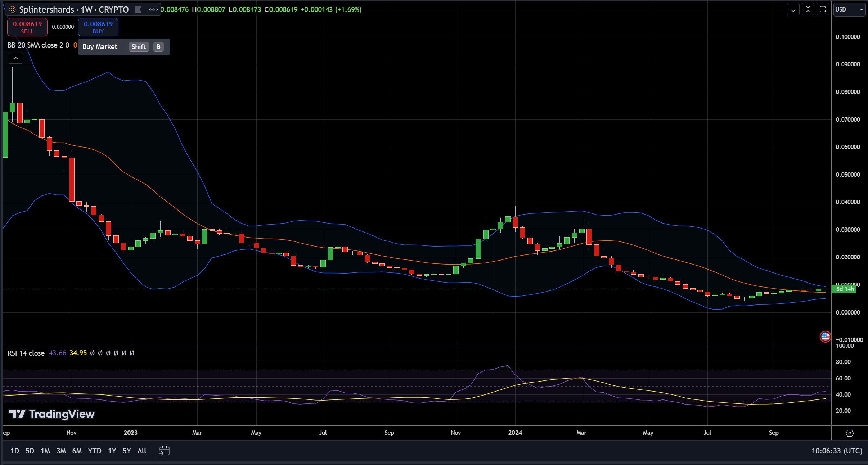Click the flag icon beside CRYPTO

138,10
